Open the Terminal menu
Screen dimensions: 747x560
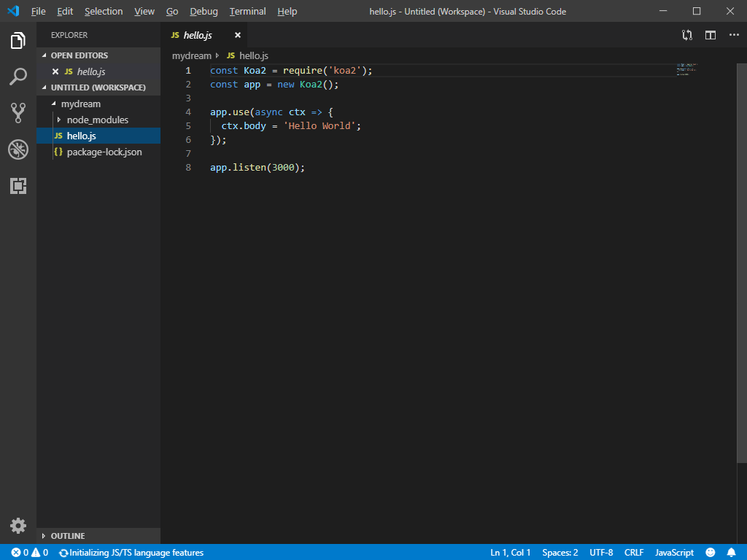coord(247,11)
